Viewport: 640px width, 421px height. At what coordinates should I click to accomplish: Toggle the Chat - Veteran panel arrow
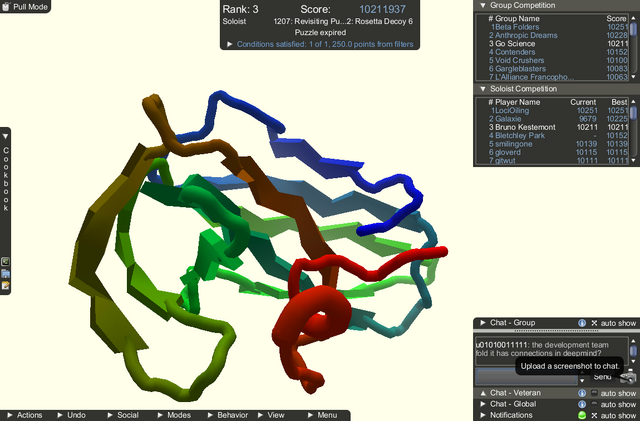pos(483,393)
